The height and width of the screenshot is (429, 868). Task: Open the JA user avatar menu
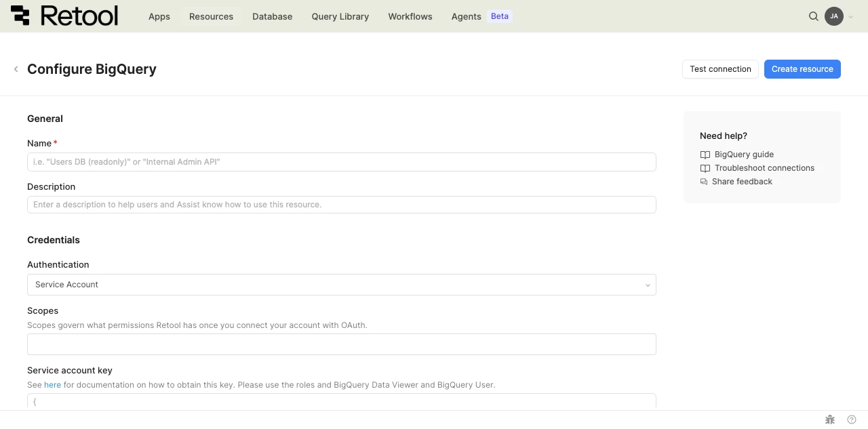pyautogui.click(x=834, y=16)
